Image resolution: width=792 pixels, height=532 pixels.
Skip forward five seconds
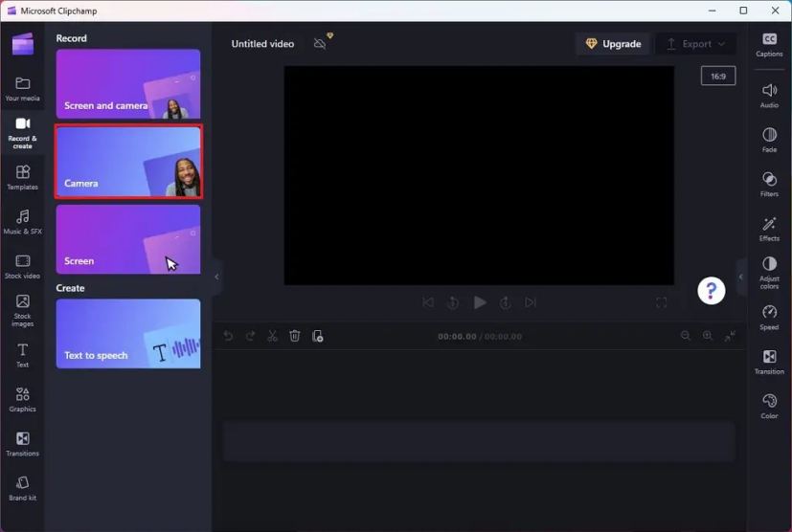click(x=505, y=302)
